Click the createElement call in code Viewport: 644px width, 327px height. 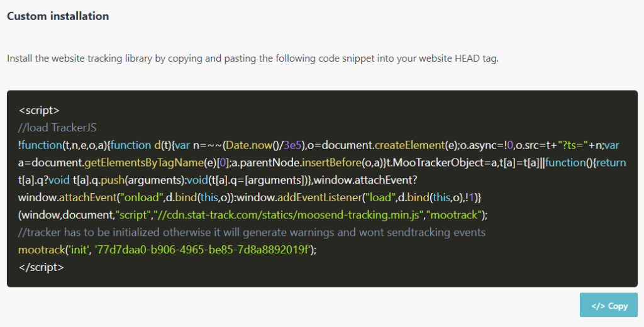click(410, 145)
